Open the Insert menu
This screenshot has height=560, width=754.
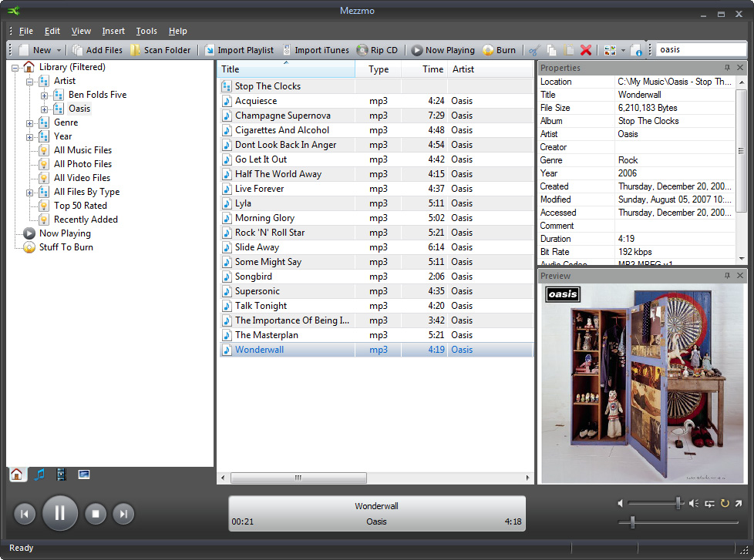pos(113,31)
